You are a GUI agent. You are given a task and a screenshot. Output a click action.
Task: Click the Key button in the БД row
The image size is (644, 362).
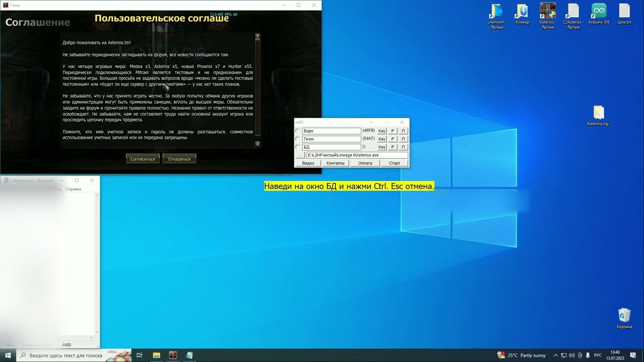382,147
